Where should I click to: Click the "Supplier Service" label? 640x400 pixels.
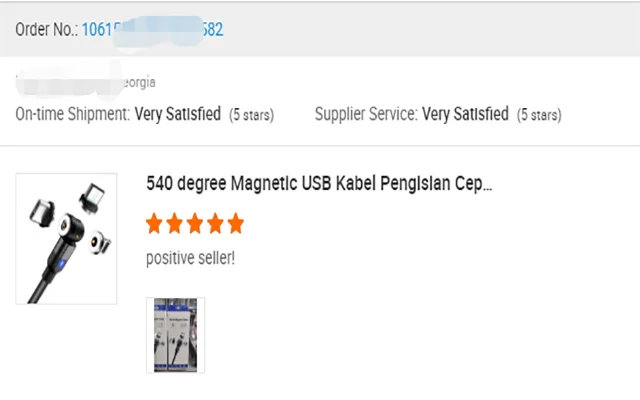point(366,114)
